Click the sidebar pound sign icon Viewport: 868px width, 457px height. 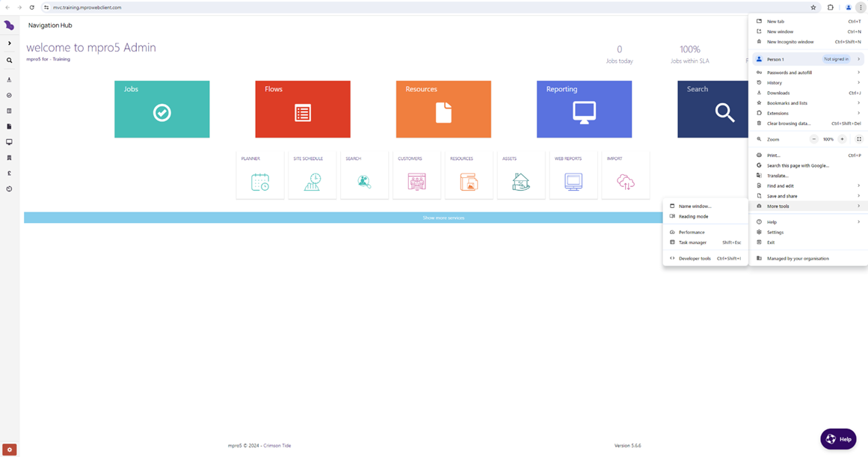tap(10, 174)
